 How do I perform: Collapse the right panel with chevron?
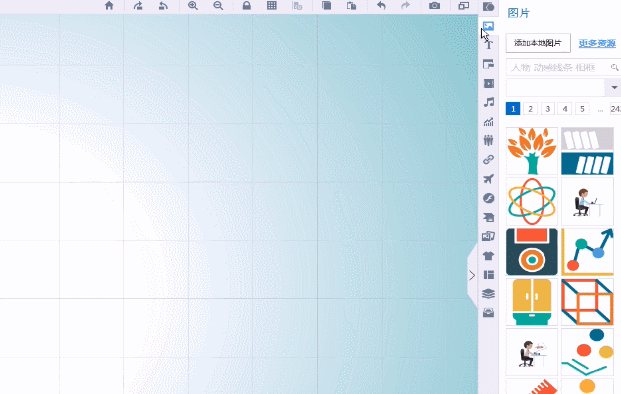click(472, 275)
